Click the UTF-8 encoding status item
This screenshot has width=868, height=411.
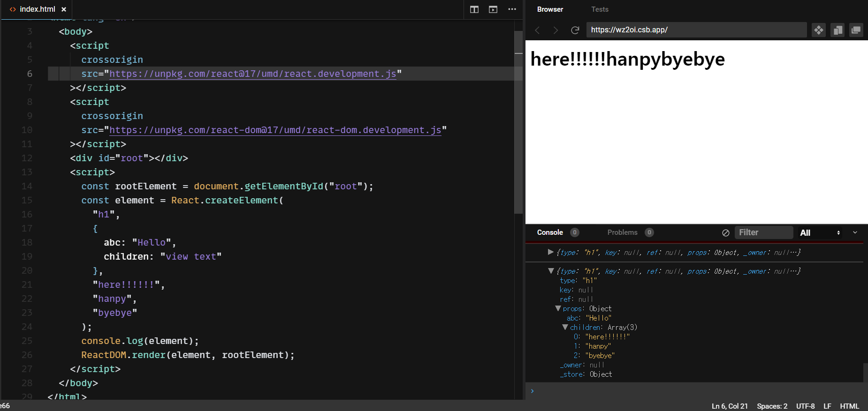805,406
